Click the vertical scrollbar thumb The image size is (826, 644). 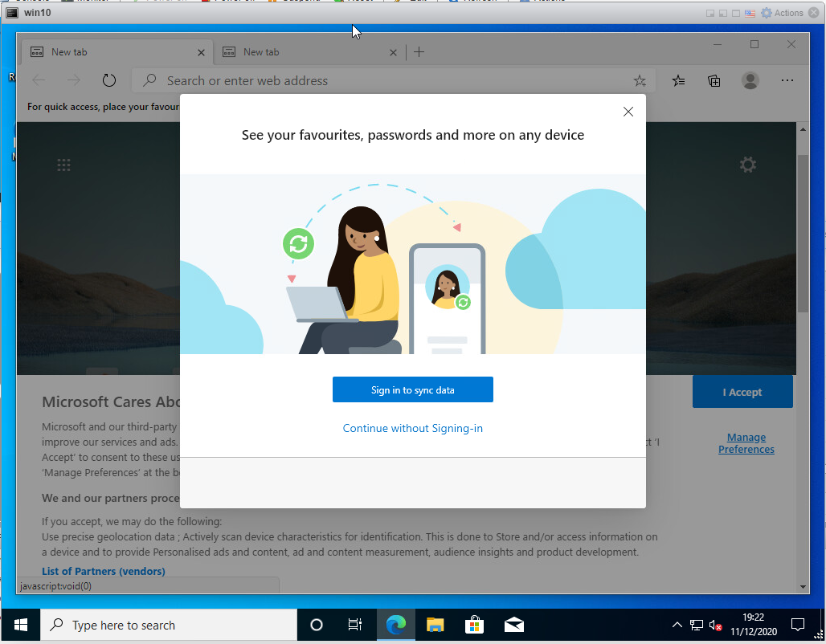click(803, 234)
